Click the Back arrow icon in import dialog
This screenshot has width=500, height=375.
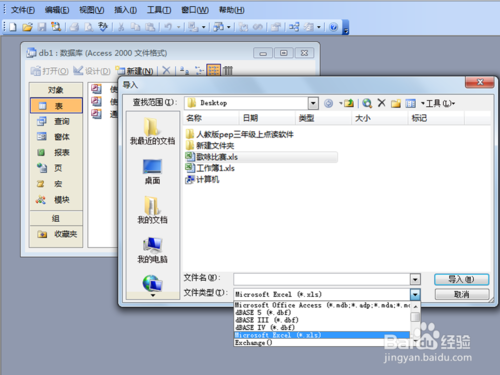coord(328,103)
